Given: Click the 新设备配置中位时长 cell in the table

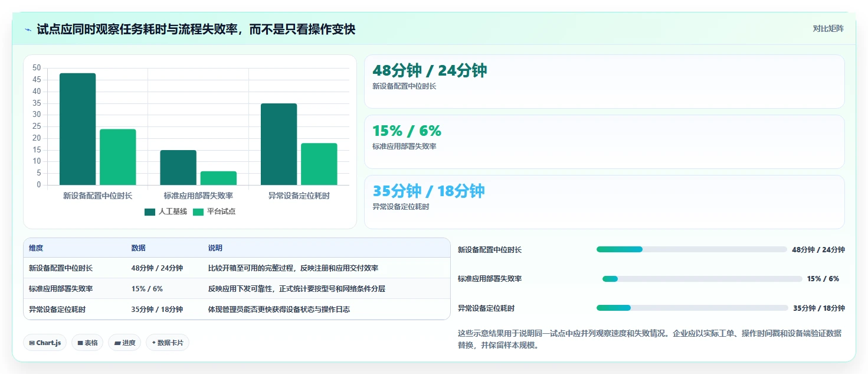Looking at the screenshot, I should (x=61, y=268).
